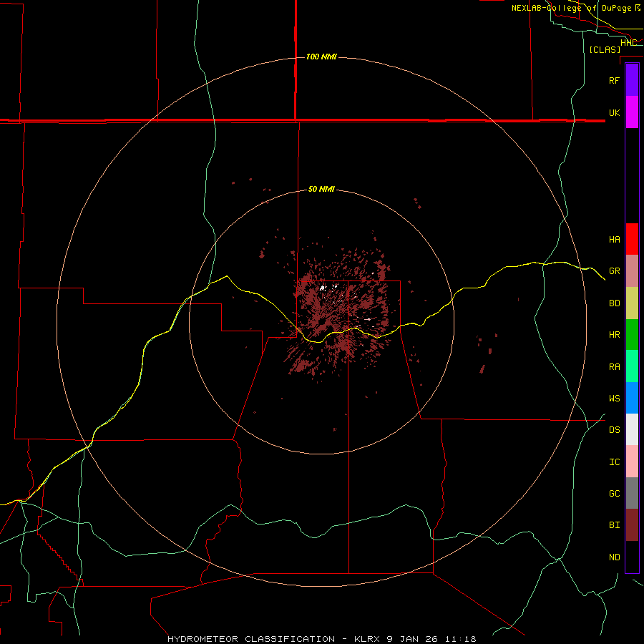Click the HYDROMETEOR CLASSIFICATION title text
The width and height of the screenshot is (644, 644).
tap(251, 639)
